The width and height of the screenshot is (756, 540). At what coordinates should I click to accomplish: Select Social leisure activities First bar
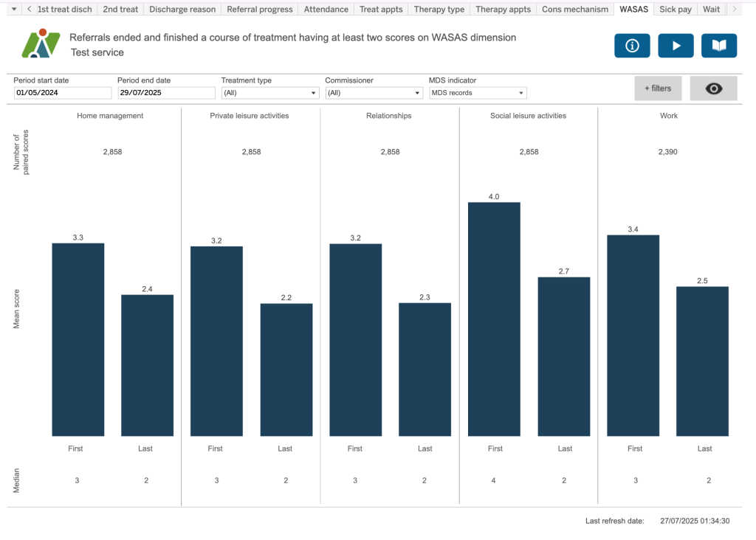pyautogui.click(x=494, y=319)
